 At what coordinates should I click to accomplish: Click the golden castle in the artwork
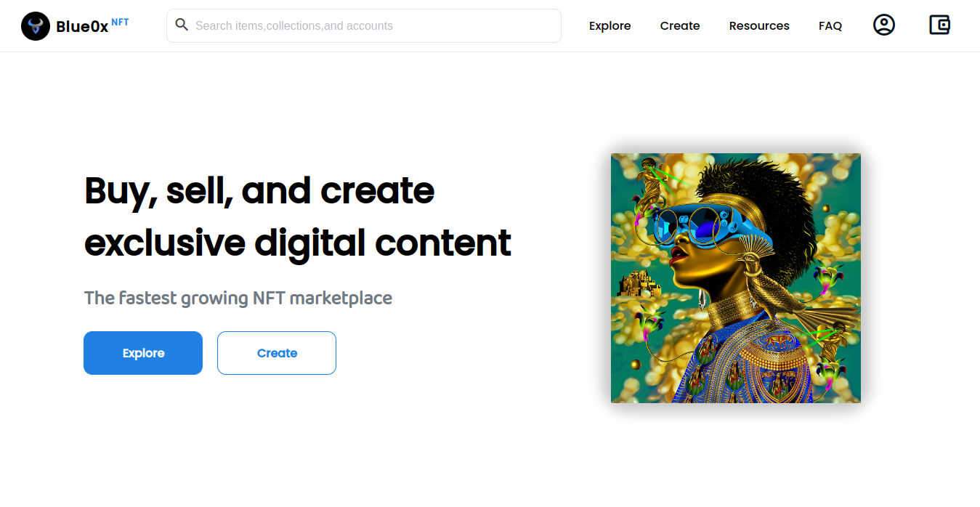639,283
